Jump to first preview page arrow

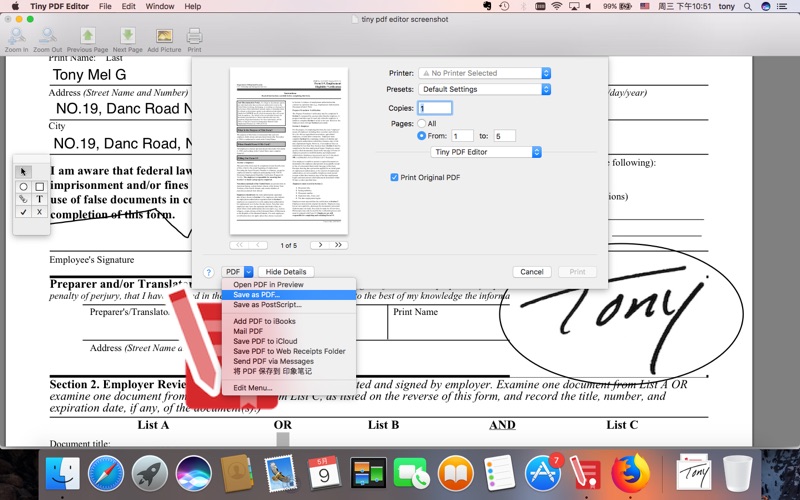(x=239, y=245)
